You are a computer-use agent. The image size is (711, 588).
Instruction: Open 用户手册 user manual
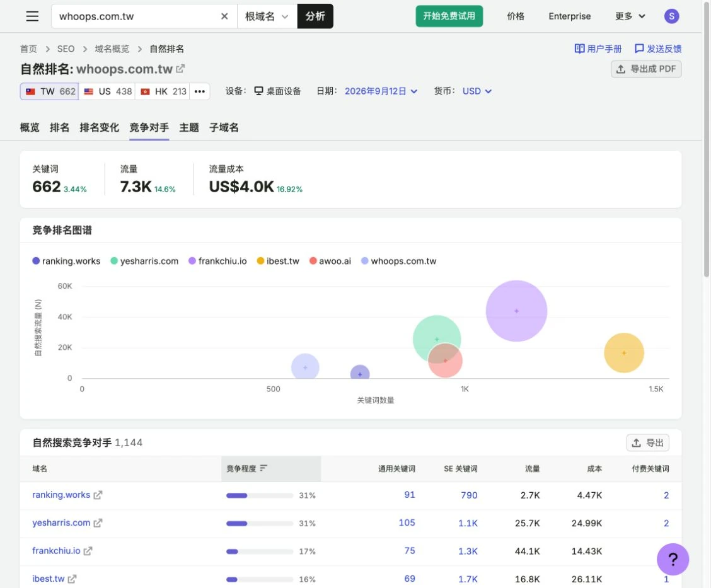598,49
